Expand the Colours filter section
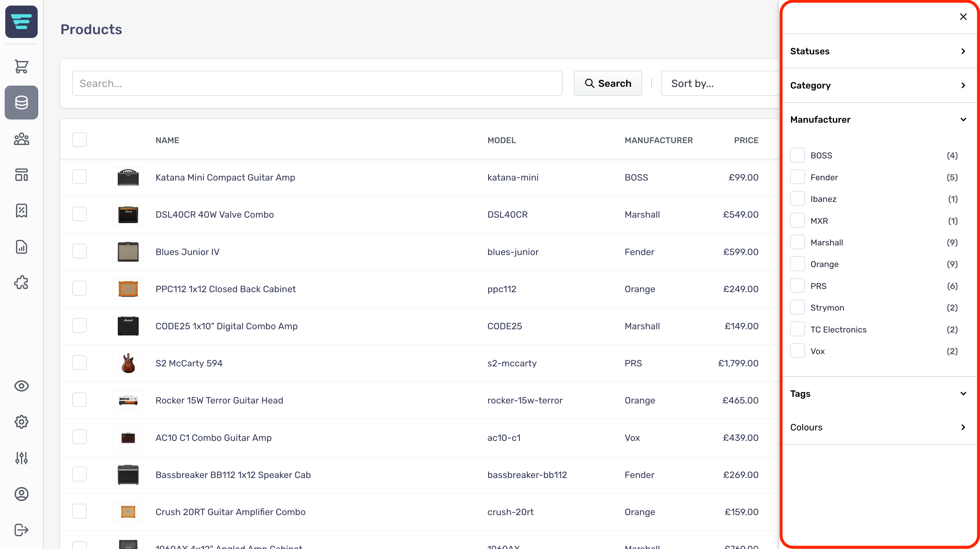The image size is (980, 549). click(x=879, y=427)
